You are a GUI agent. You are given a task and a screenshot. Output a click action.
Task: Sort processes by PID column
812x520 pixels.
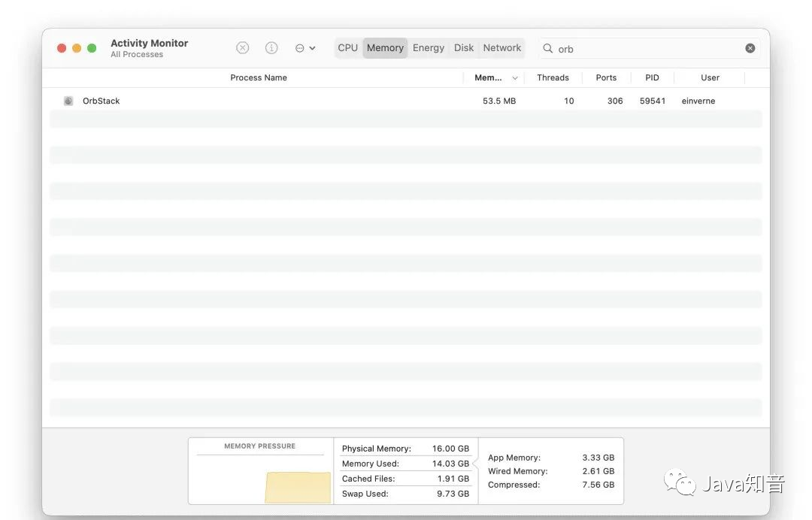(652, 78)
